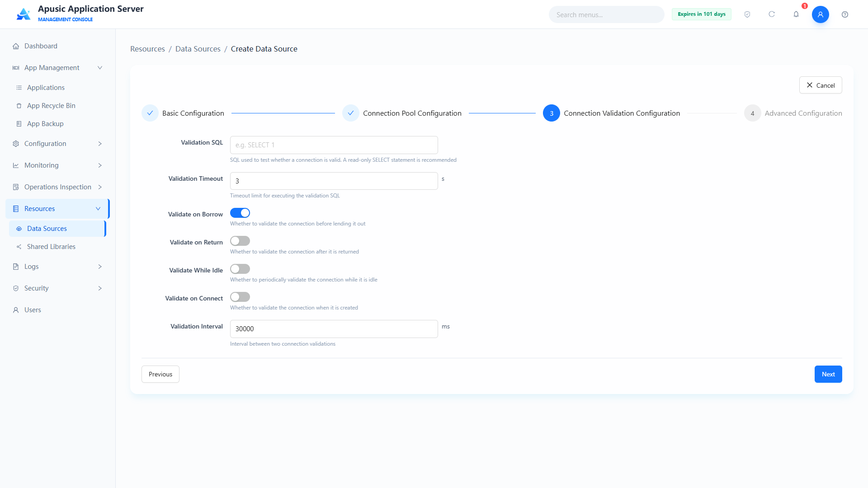Select Connection Validation Configuration step
The height and width of the screenshot is (488, 868).
click(x=611, y=113)
